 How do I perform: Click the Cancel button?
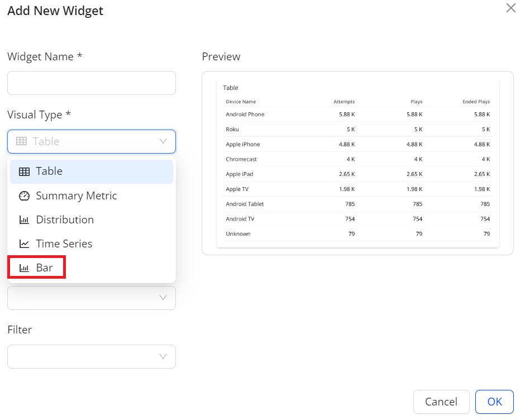pyautogui.click(x=441, y=402)
